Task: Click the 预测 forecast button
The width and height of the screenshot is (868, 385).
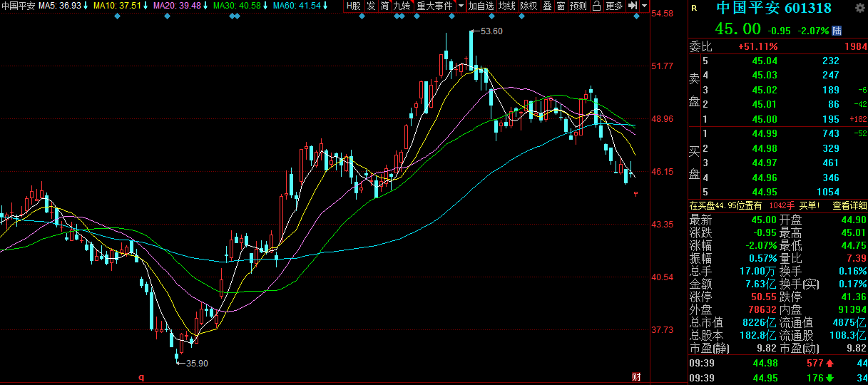Action: coord(578,6)
